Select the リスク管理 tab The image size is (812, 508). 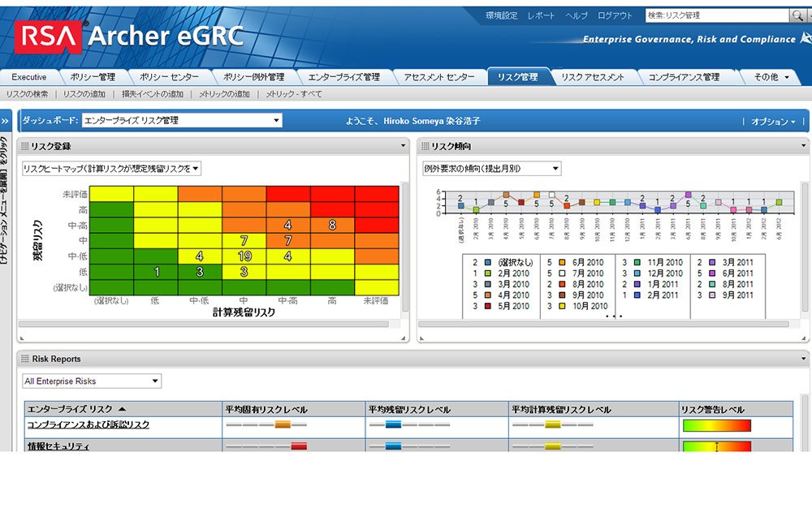coord(517,77)
